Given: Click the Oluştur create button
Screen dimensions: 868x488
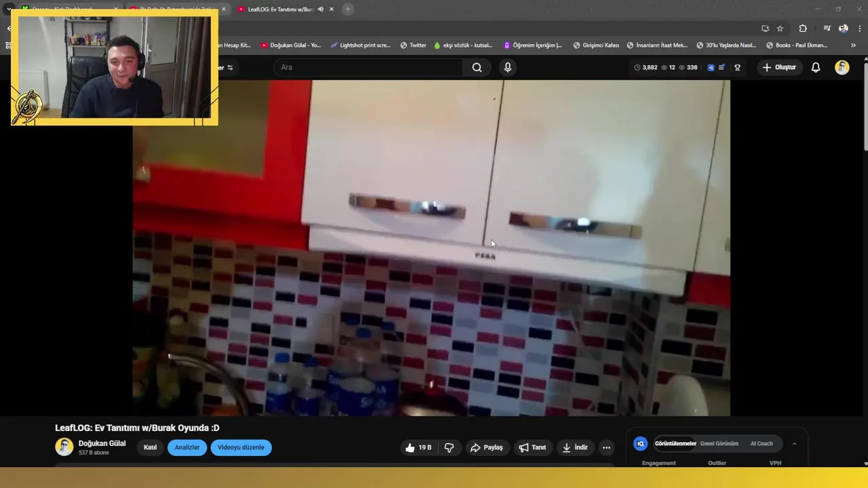Looking at the screenshot, I should (x=778, y=67).
